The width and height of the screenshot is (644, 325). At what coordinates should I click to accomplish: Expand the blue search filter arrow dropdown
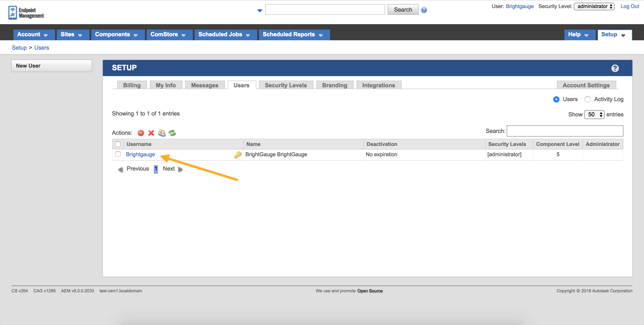(x=259, y=11)
